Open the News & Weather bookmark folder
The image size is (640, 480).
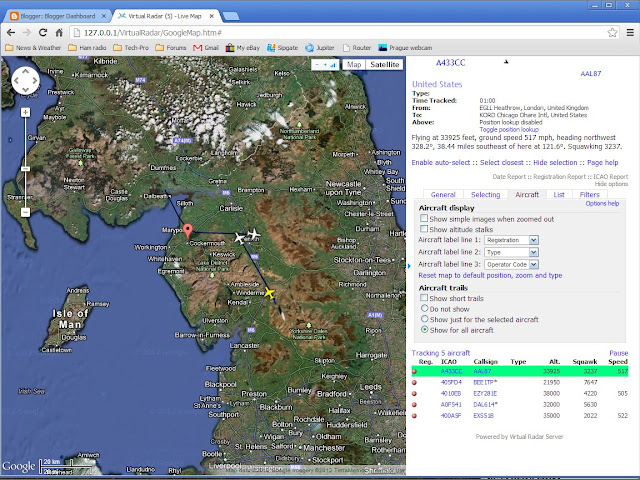33,48
